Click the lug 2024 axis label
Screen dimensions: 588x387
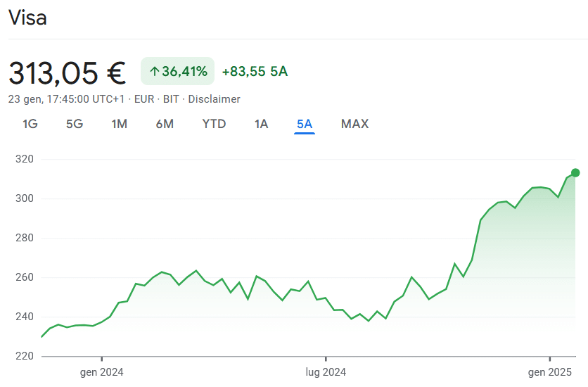pyautogui.click(x=326, y=372)
